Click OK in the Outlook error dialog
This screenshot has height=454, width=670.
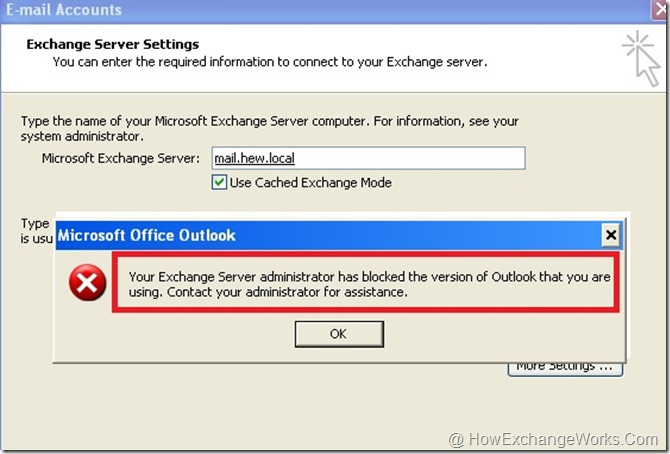pyautogui.click(x=338, y=333)
